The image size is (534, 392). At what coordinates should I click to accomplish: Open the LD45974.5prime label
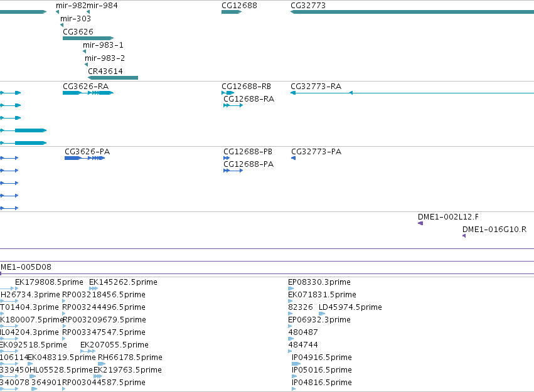pos(350,307)
